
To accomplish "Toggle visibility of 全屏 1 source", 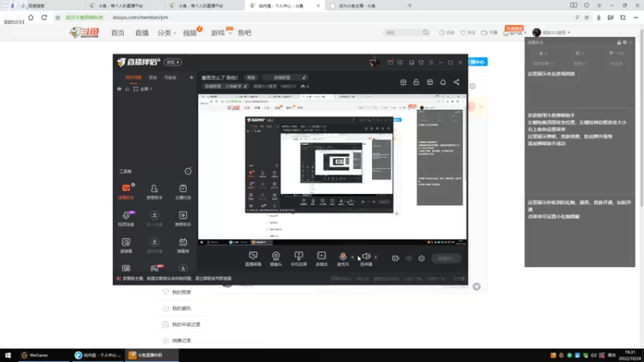I will click(119, 88).
